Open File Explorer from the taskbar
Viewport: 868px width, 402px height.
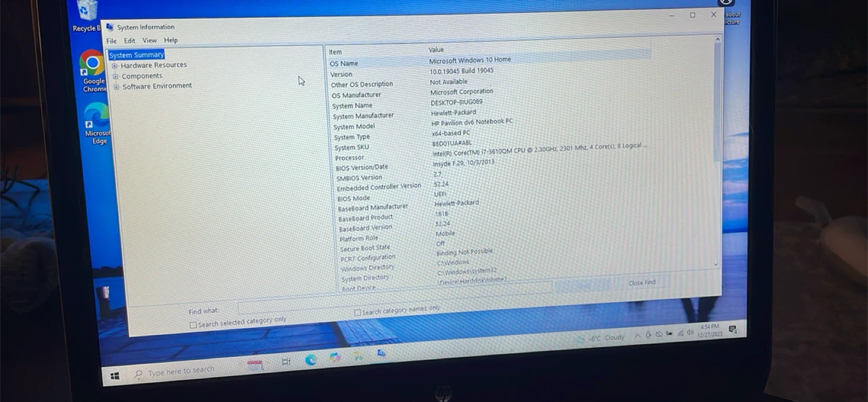click(358, 356)
